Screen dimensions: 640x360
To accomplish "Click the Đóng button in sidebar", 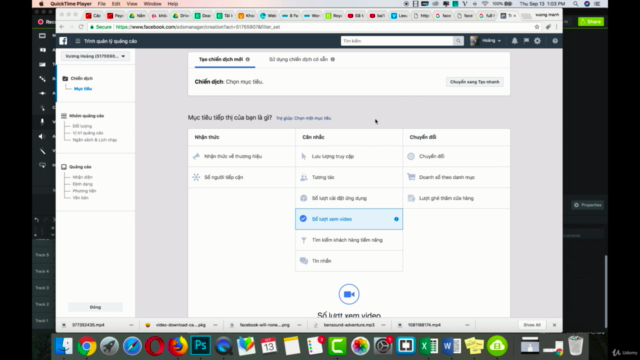I will [95, 307].
